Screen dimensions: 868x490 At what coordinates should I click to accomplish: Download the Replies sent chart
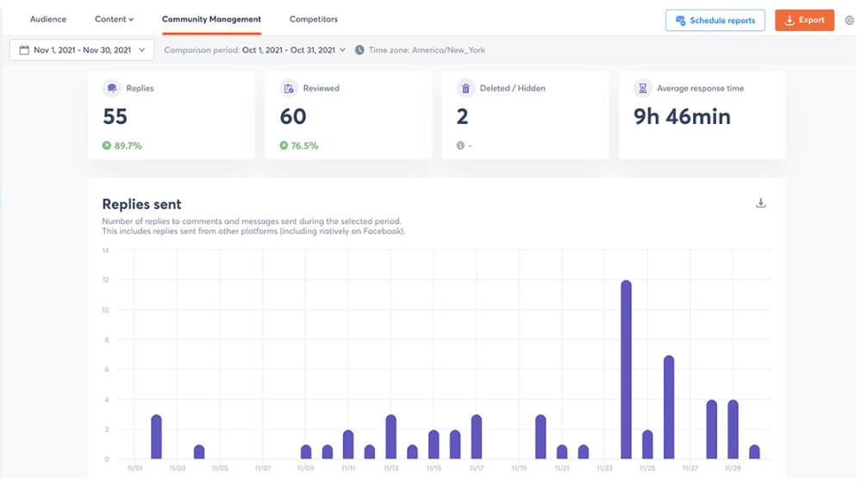(760, 204)
